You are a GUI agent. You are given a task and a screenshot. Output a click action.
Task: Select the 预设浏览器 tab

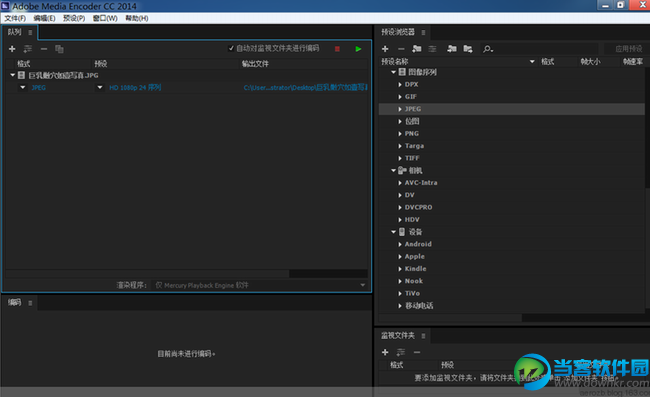398,32
